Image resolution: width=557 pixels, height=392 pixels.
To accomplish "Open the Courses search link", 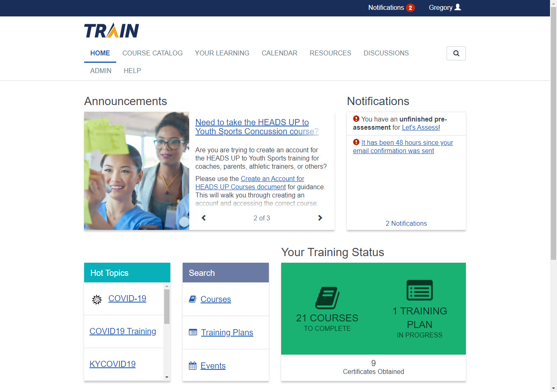I will click(x=216, y=299).
